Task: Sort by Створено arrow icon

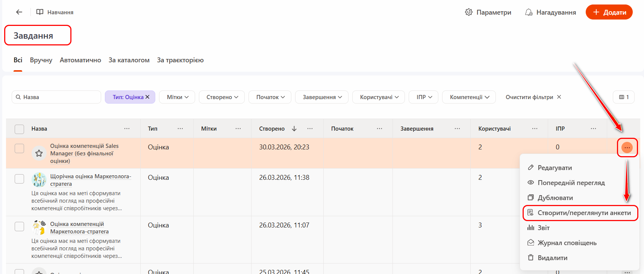Action: pyautogui.click(x=294, y=129)
